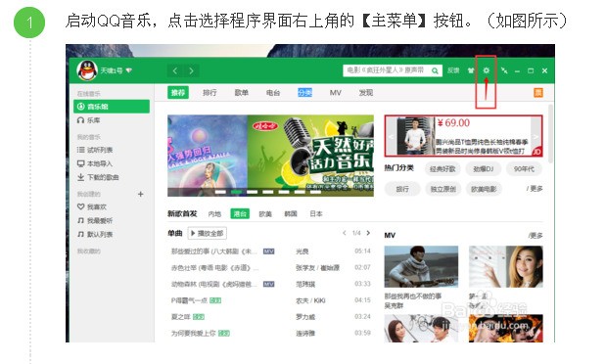The image size is (605, 364).
Task: Switch to the 排行 tab
Action: [209, 93]
